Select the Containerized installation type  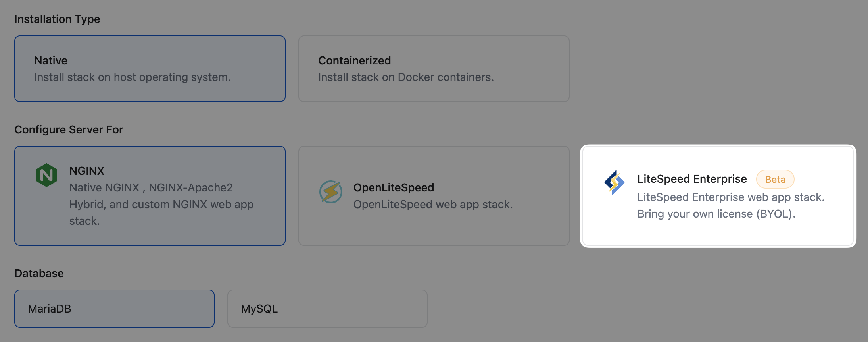click(x=434, y=69)
